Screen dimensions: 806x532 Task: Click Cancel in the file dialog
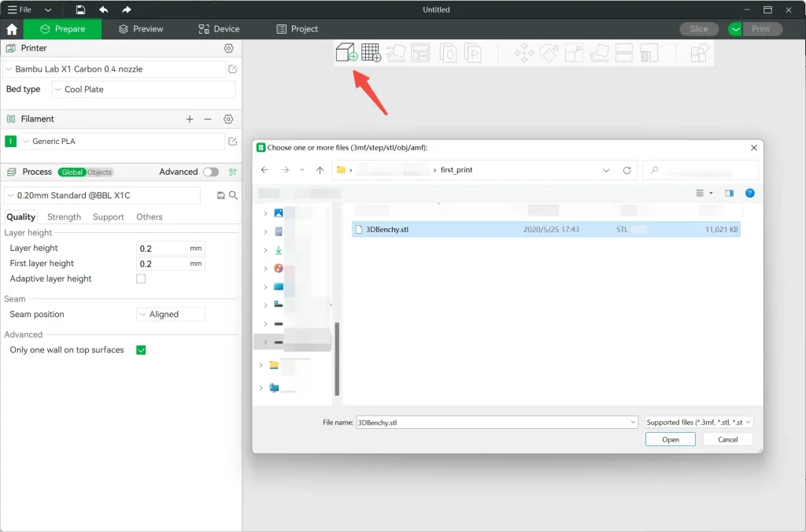(728, 440)
